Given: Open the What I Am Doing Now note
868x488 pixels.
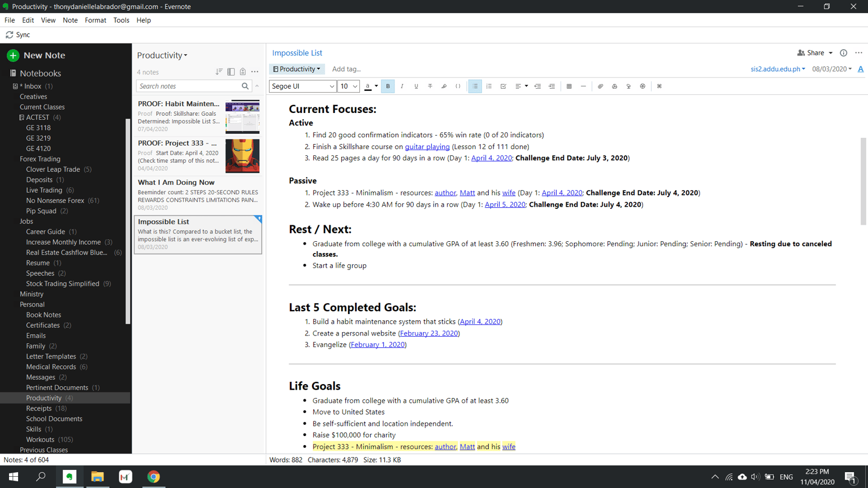Looking at the screenshot, I should (198, 195).
